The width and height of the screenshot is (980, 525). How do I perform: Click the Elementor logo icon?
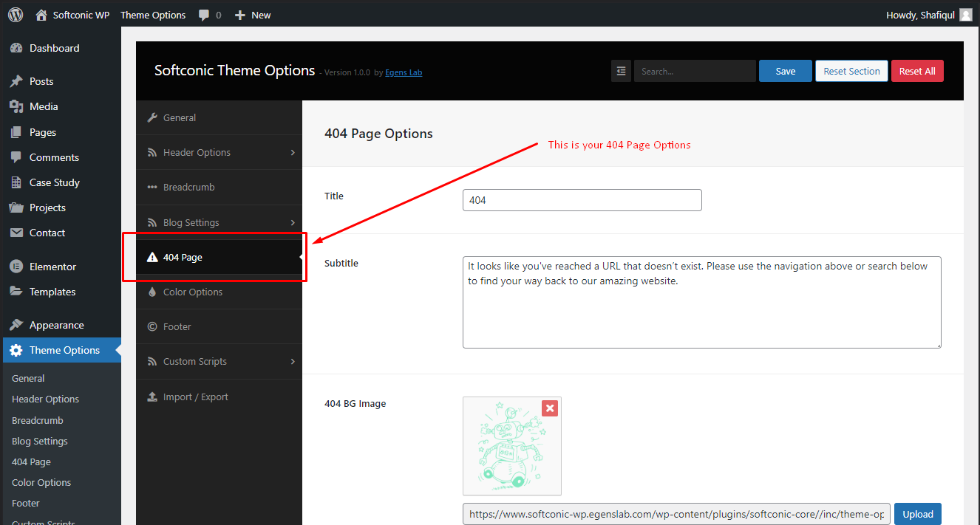tap(16, 267)
